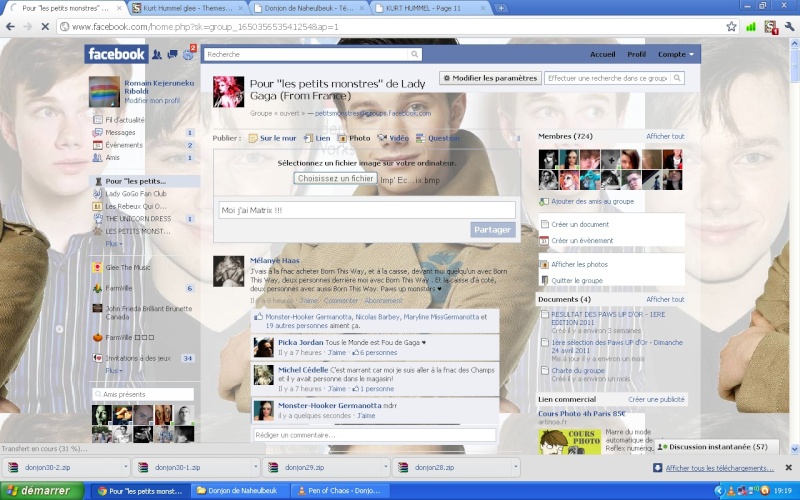Image resolution: width=800 pixels, height=500 pixels.
Task: Expand Plus under applications list
Action: pyautogui.click(x=113, y=370)
